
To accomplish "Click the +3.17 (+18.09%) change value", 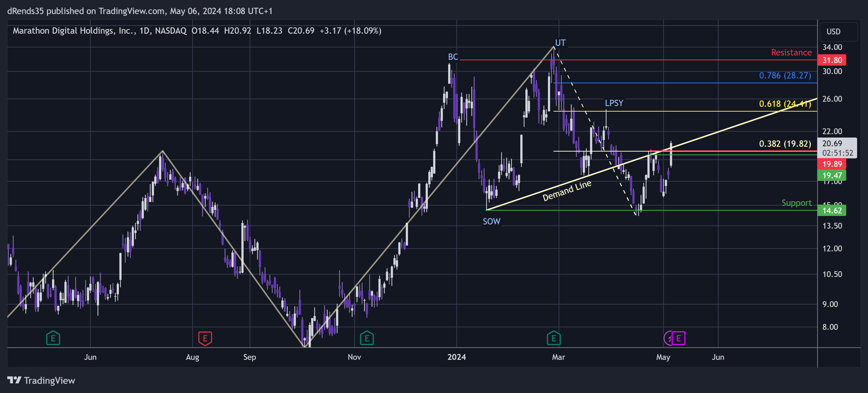I will pos(350,31).
